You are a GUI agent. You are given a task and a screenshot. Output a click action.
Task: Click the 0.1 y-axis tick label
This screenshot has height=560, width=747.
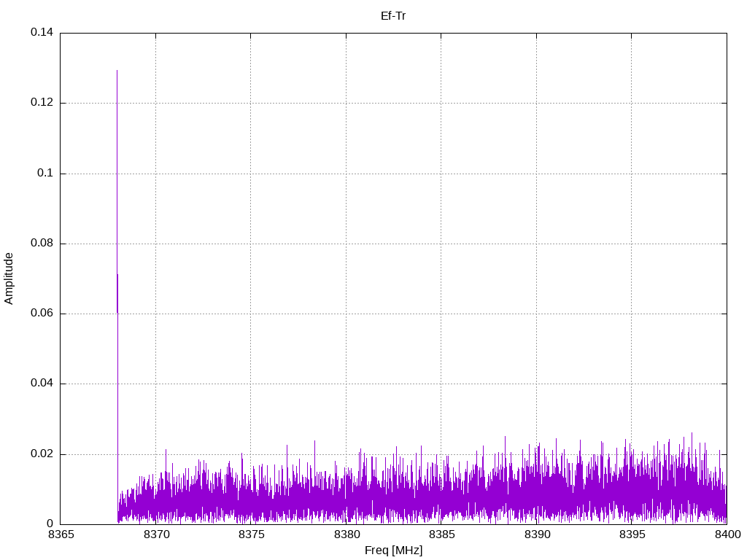coord(46,174)
